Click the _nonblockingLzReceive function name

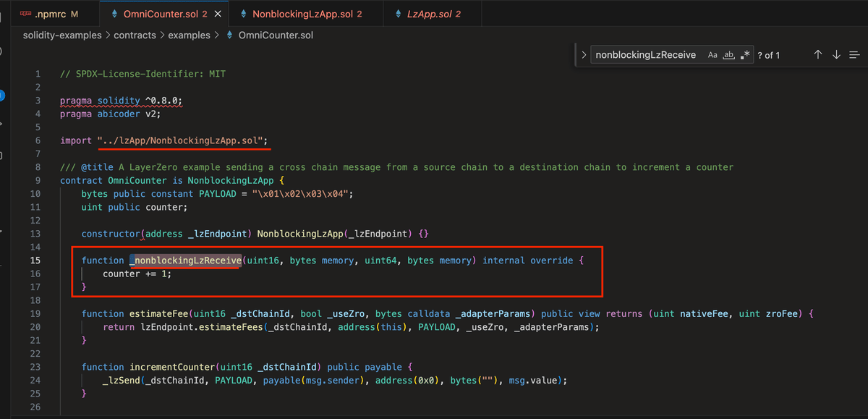(x=185, y=261)
